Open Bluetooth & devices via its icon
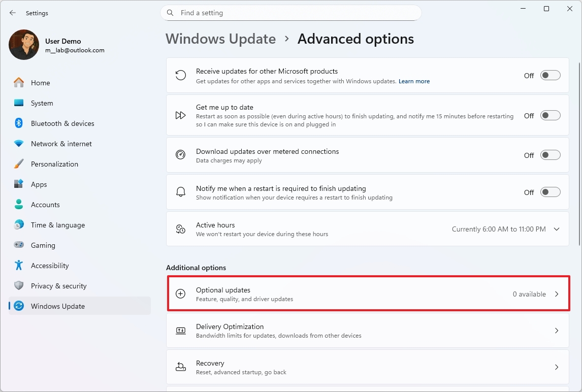The width and height of the screenshot is (582, 392). click(x=19, y=123)
